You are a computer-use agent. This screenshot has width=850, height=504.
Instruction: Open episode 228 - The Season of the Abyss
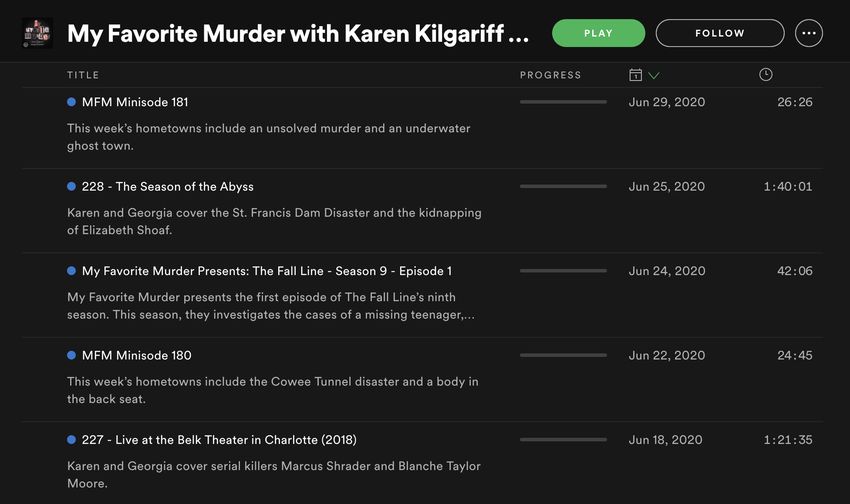[x=168, y=186]
